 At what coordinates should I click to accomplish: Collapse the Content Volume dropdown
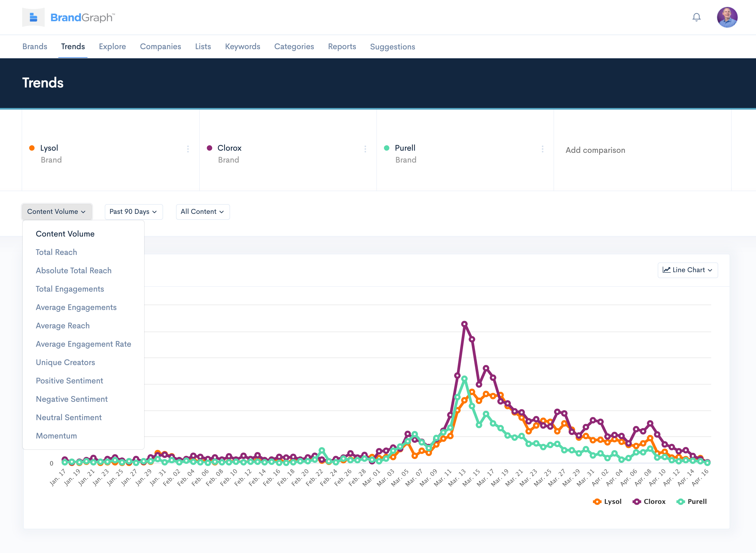tap(56, 211)
